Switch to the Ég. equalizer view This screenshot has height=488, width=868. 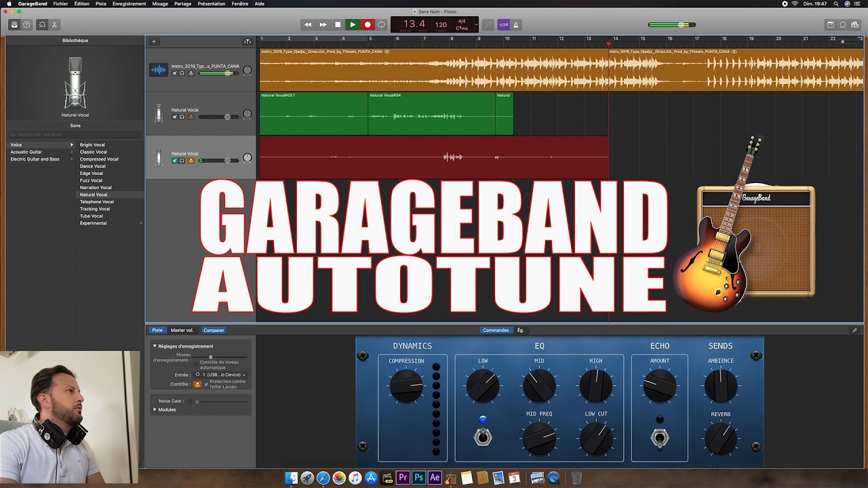pyautogui.click(x=520, y=330)
